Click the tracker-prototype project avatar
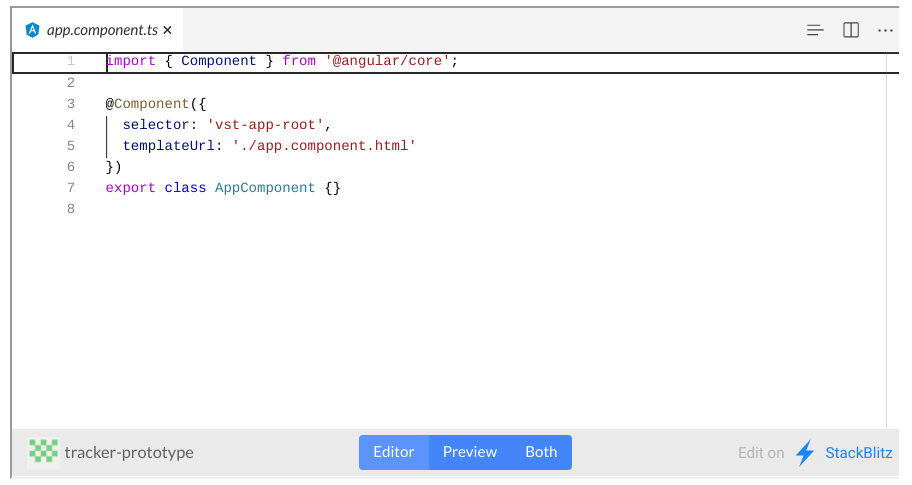The image size is (912, 485). tap(44, 452)
